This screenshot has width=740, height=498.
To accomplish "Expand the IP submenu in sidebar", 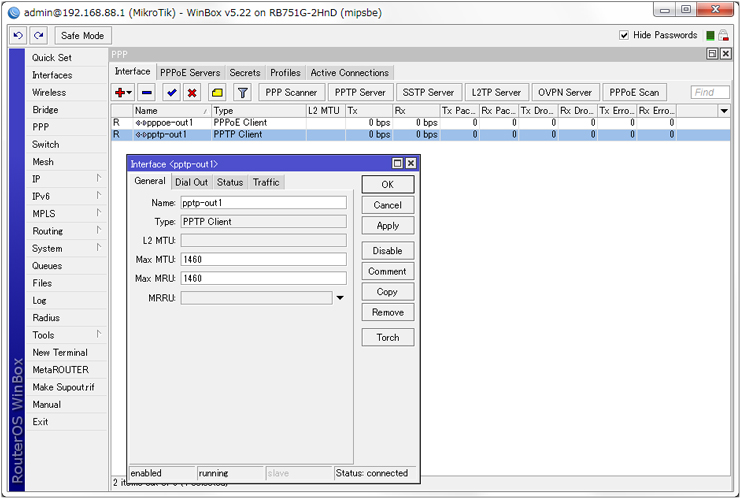I will coord(98,179).
